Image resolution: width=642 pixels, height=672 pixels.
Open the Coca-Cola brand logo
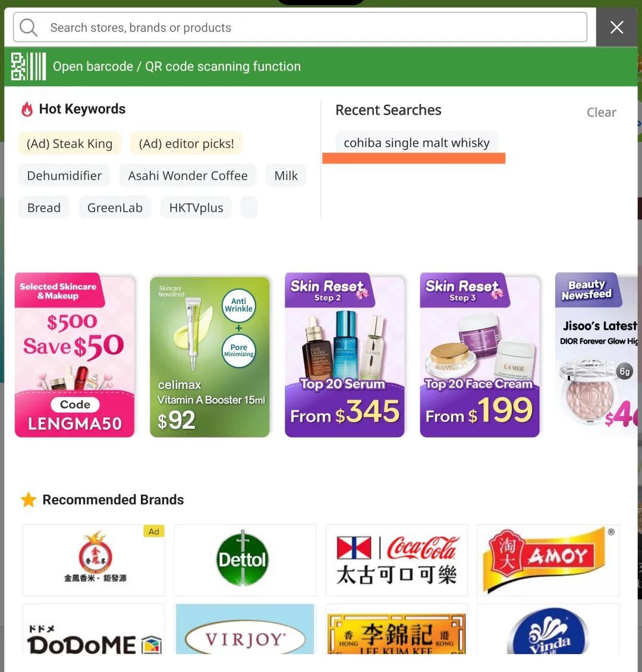(396, 560)
